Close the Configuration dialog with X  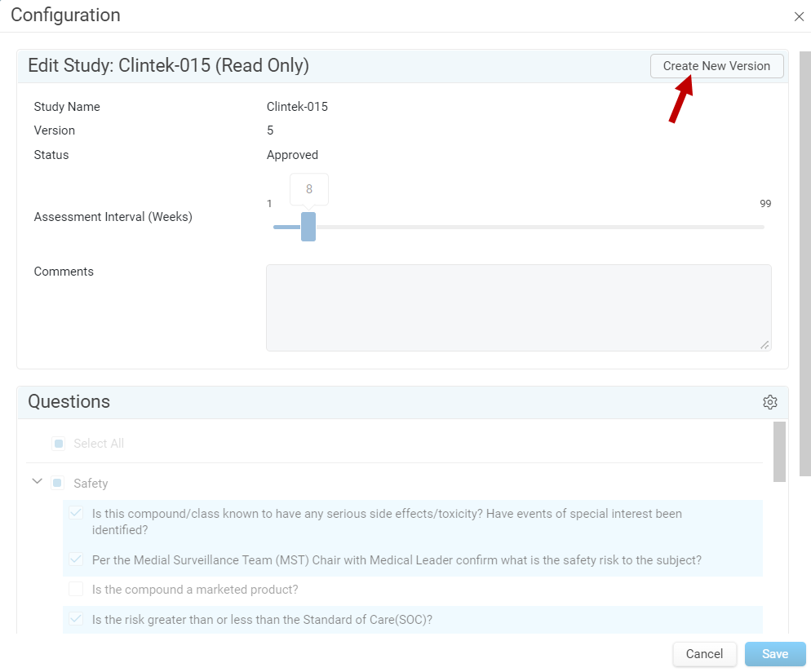click(799, 16)
